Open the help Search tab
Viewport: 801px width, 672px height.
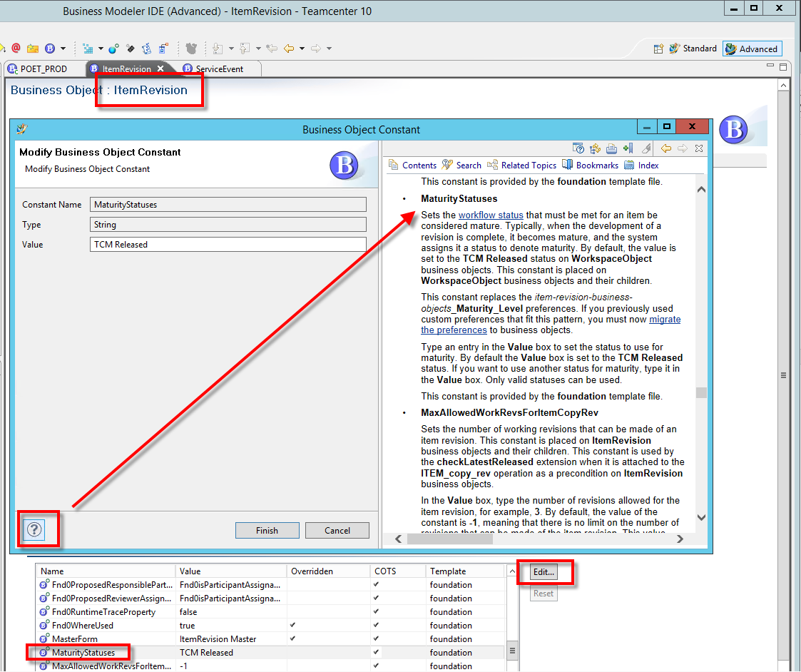tap(461, 165)
